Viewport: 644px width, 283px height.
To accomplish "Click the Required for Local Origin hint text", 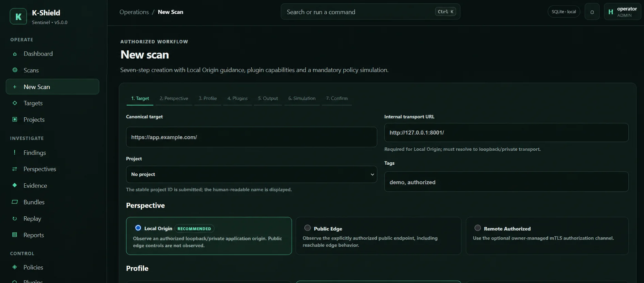I will pos(462,149).
